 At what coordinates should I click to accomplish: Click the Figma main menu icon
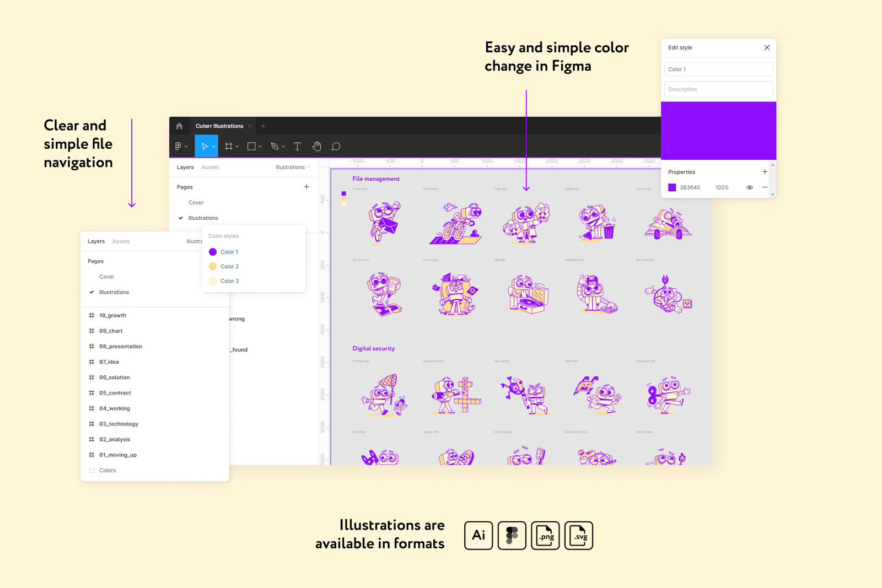click(179, 145)
